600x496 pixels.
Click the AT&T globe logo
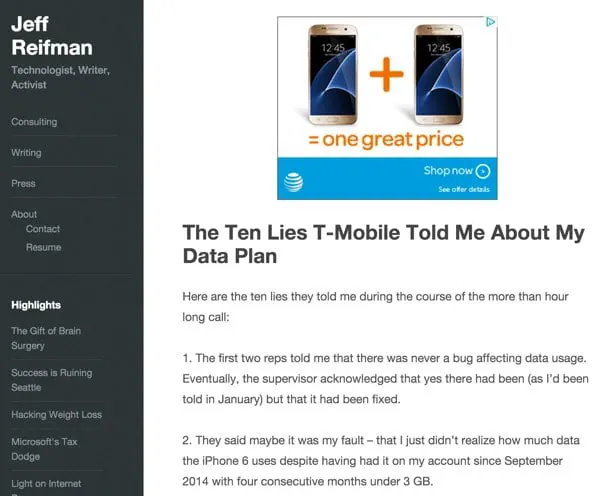pyautogui.click(x=294, y=181)
